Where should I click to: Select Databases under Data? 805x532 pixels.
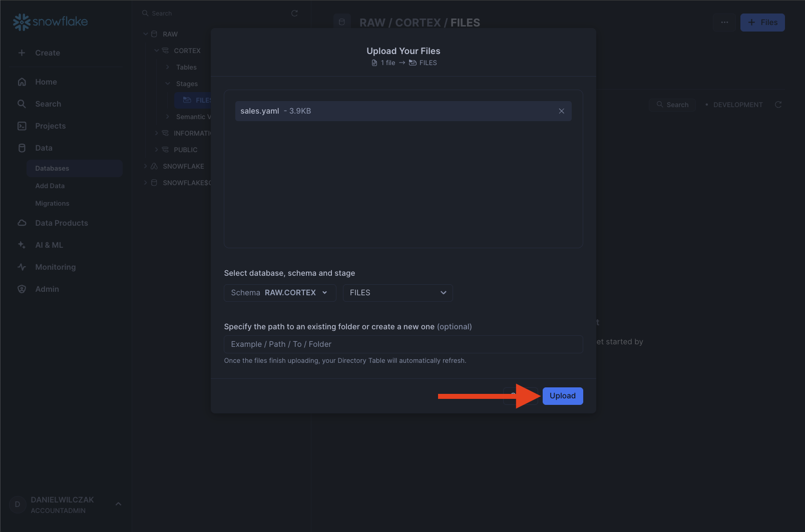click(x=75, y=168)
